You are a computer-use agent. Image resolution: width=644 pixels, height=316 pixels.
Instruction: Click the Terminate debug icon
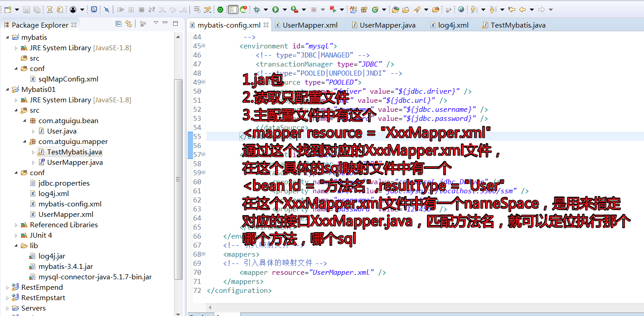(141, 10)
